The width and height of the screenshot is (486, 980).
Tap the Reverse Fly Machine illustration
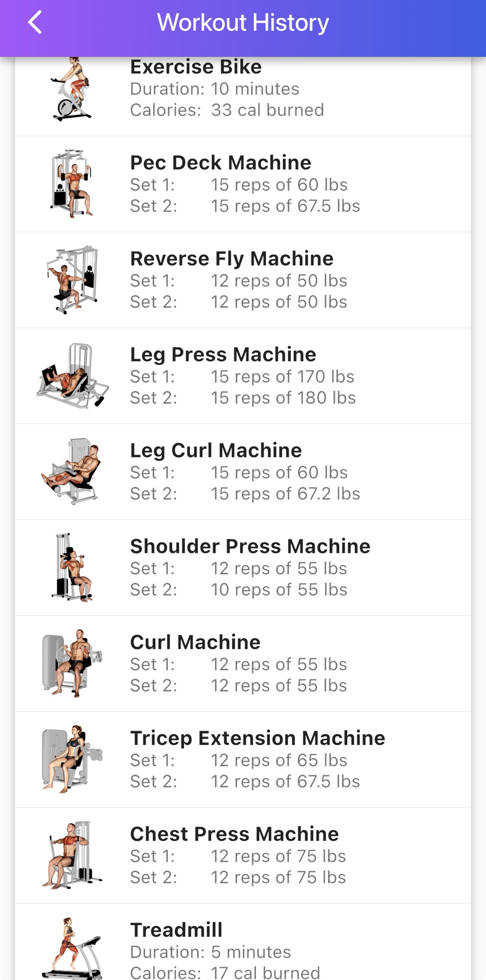72,280
